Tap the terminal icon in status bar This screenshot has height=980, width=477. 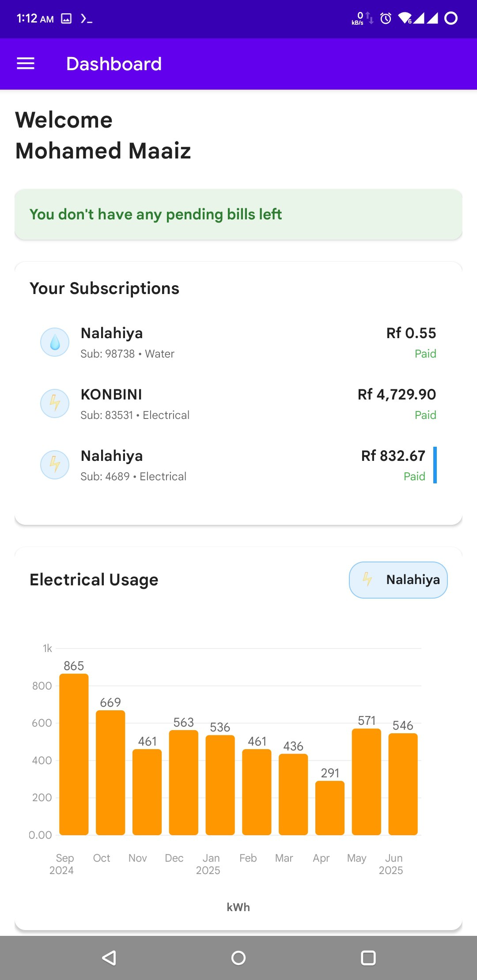point(87,19)
